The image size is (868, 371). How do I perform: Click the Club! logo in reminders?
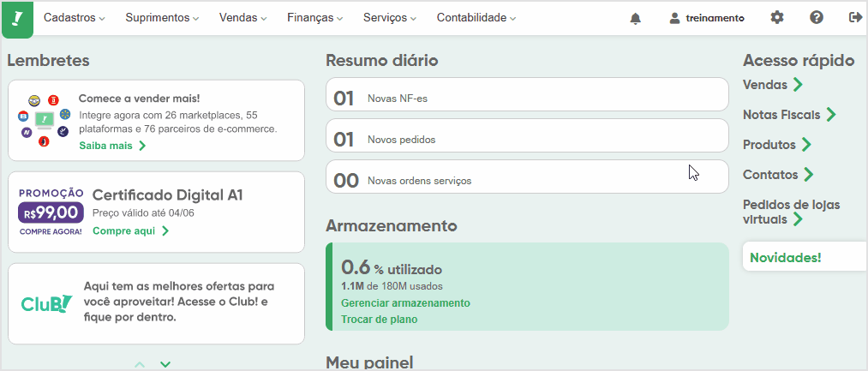pyautogui.click(x=46, y=303)
